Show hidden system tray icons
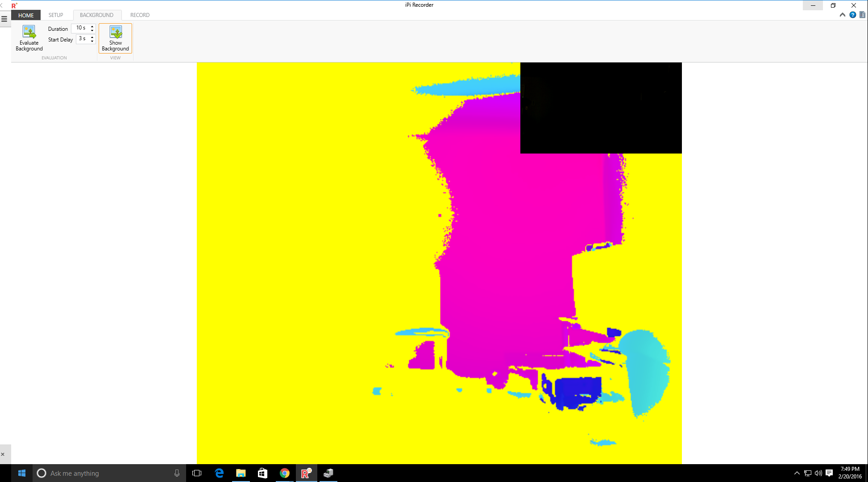 (797, 473)
